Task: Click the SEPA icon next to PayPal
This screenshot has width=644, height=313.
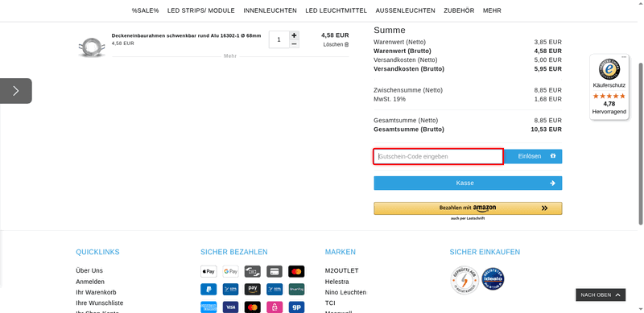Action: [x=231, y=289]
